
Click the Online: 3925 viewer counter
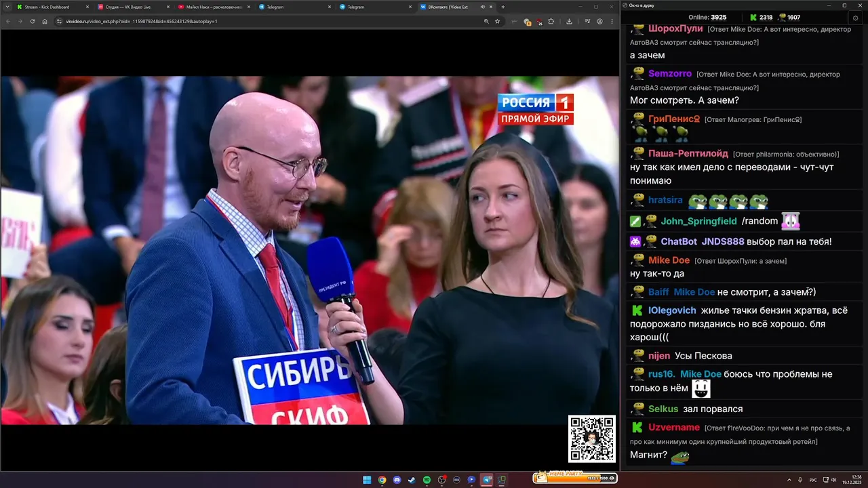click(707, 17)
